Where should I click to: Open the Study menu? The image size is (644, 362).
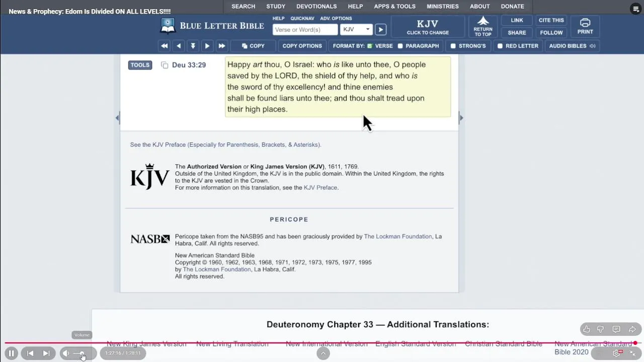(276, 7)
